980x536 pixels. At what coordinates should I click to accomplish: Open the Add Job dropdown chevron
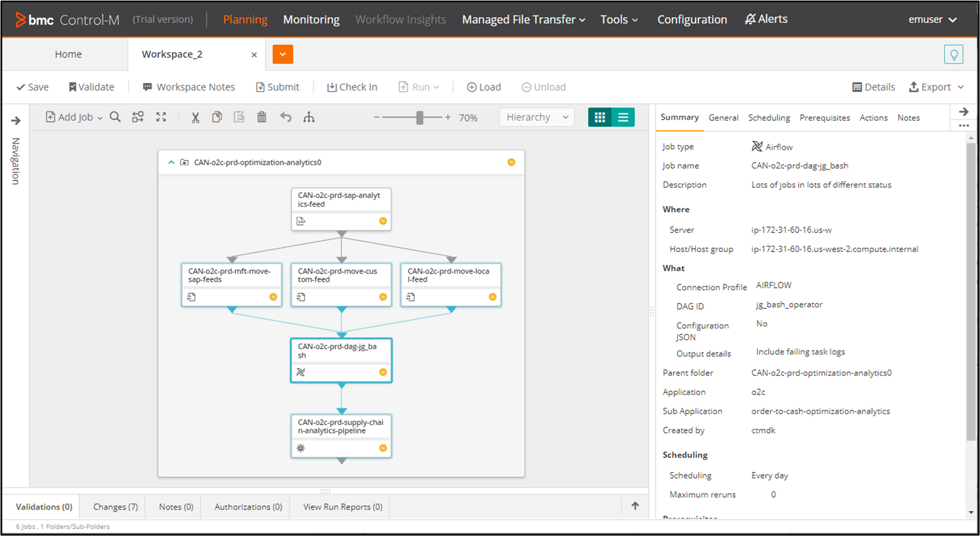tap(99, 117)
